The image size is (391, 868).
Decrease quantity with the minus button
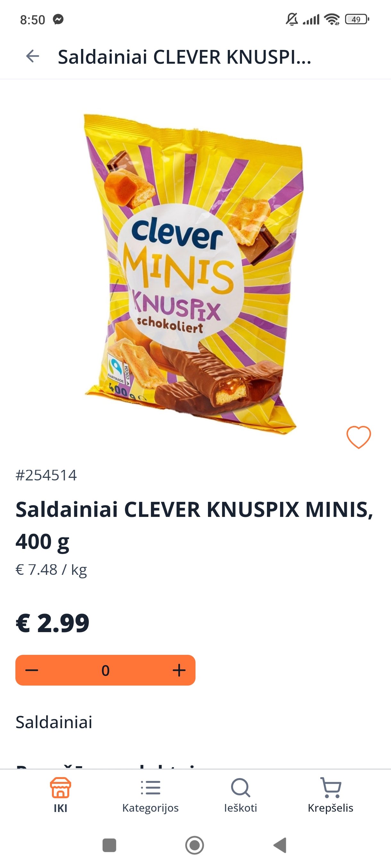(x=32, y=670)
